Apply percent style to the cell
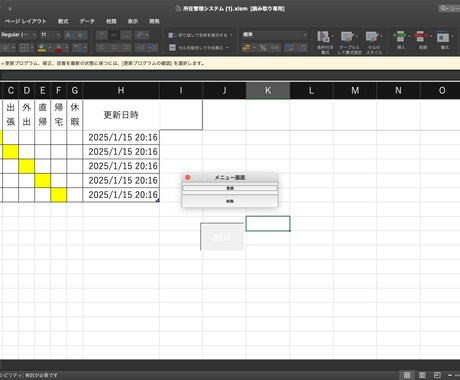The height and width of the screenshot is (380, 460). click(x=263, y=48)
